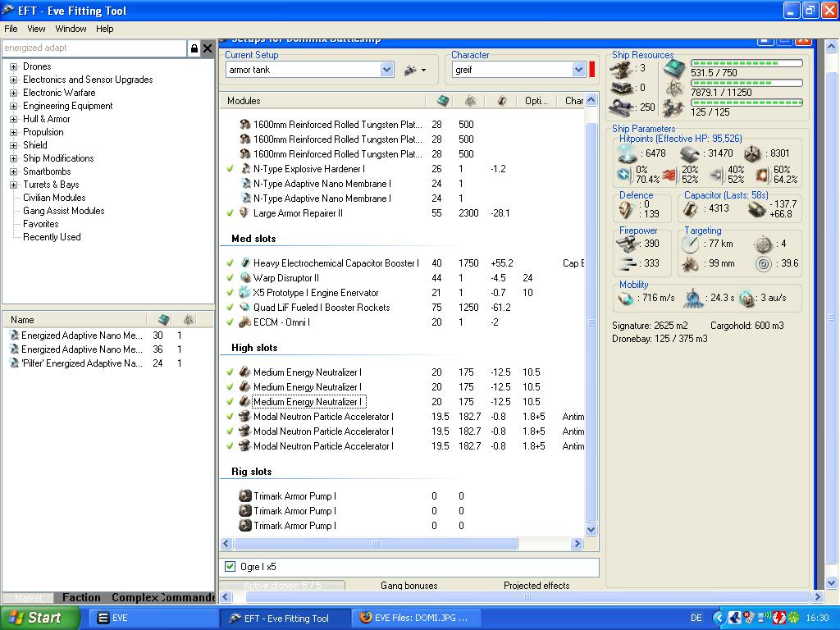Click the powergrid usage bar 7879.1 / 11250

click(x=746, y=83)
